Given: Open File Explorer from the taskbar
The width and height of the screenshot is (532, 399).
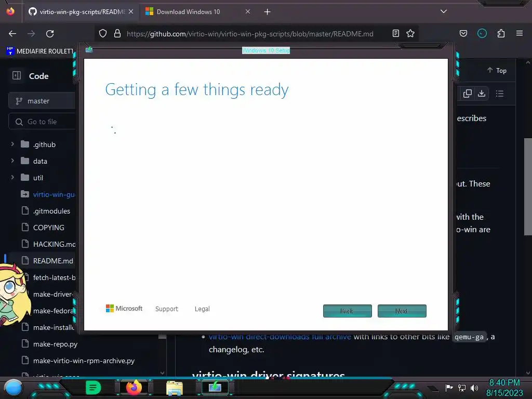Looking at the screenshot, I should [x=175, y=388].
